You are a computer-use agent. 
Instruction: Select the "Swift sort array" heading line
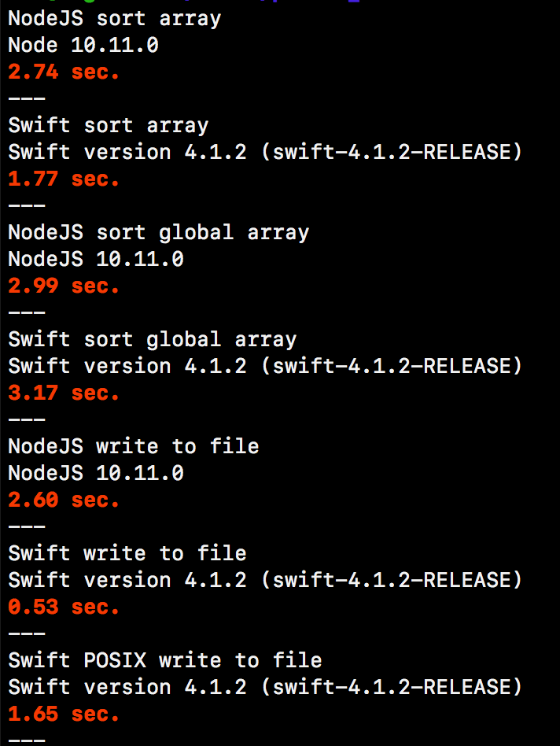tap(109, 126)
